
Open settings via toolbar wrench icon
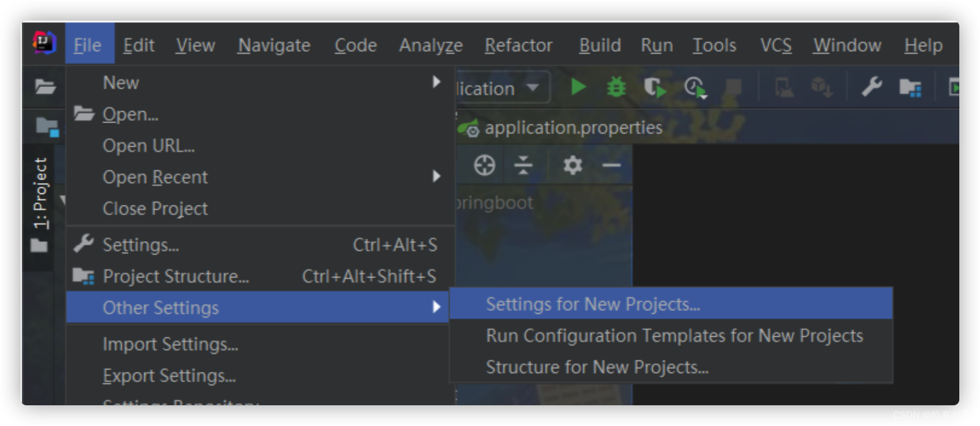(x=872, y=87)
